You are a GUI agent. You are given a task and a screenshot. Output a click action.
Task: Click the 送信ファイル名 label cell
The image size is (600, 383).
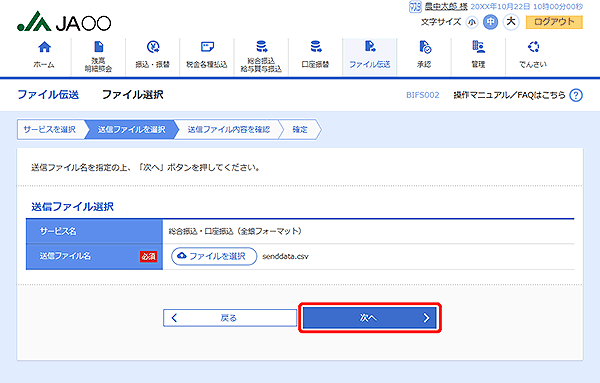point(95,256)
